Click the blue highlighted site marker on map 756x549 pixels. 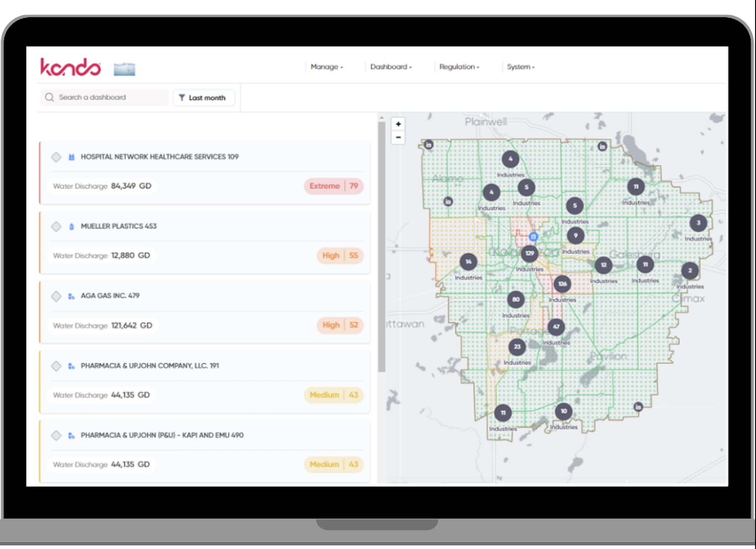533,237
